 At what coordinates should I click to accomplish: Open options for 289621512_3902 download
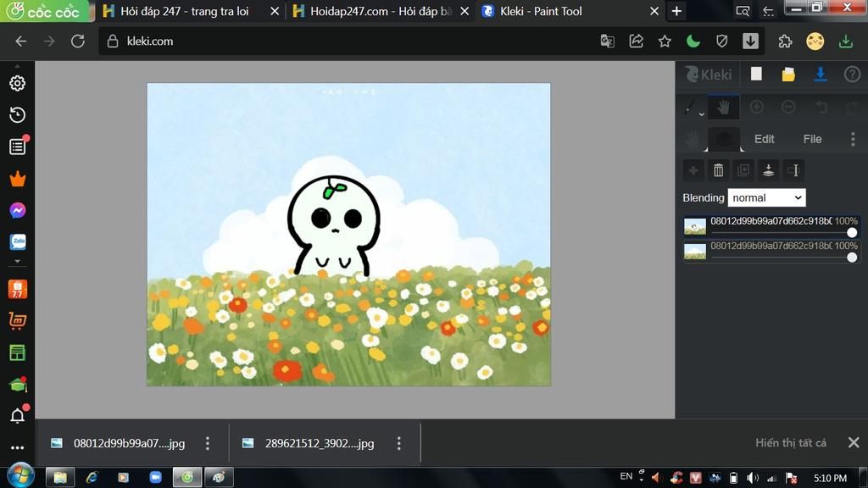[399, 443]
